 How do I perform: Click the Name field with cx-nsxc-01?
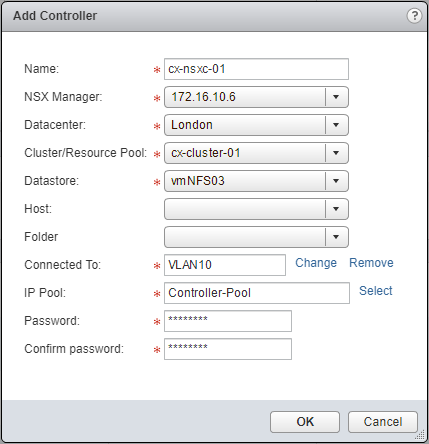point(256,69)
